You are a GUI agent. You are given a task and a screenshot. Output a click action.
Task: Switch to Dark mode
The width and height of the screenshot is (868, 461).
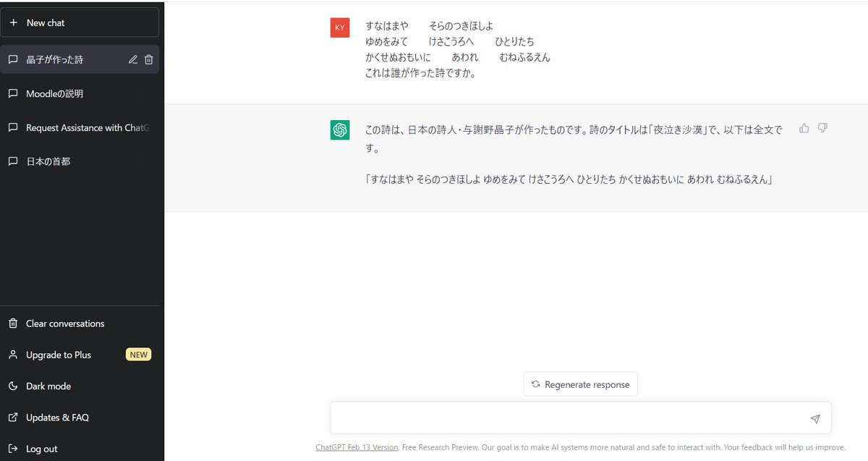pyautogui.click(x=48, y=386)
